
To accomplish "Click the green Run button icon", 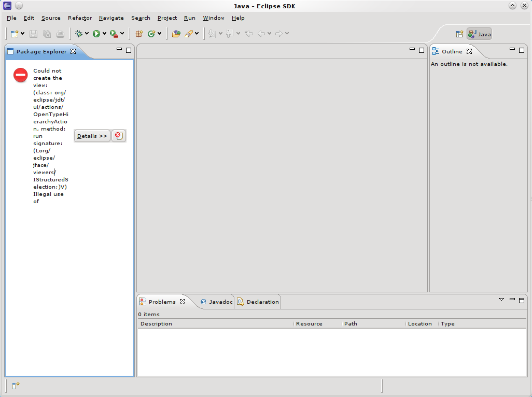I will tap(96, 34).
